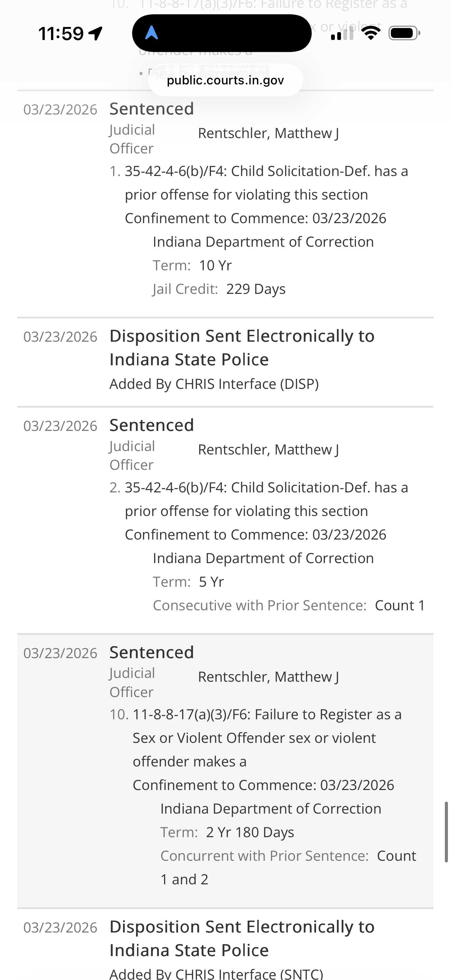Image resolution: width=451 pixels, height=980 pixels.
Task: Tap the 11:59 clock in status bar
Action: pyautogui.click(x=61, y=33)
